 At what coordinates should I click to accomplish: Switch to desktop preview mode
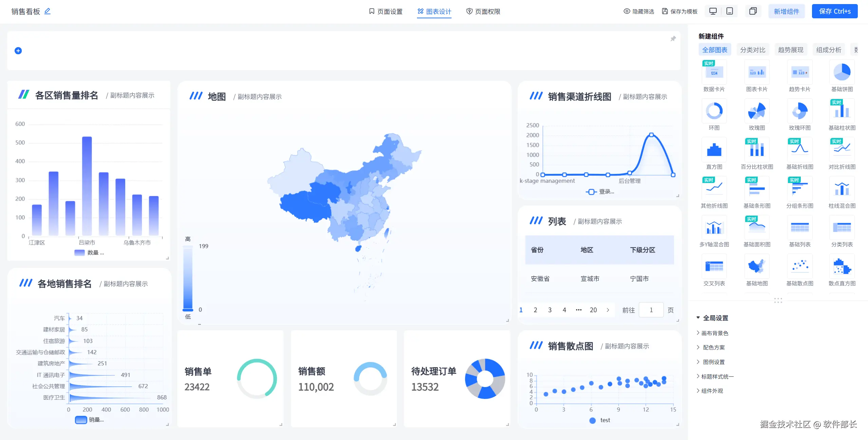(x=713, y=11)
